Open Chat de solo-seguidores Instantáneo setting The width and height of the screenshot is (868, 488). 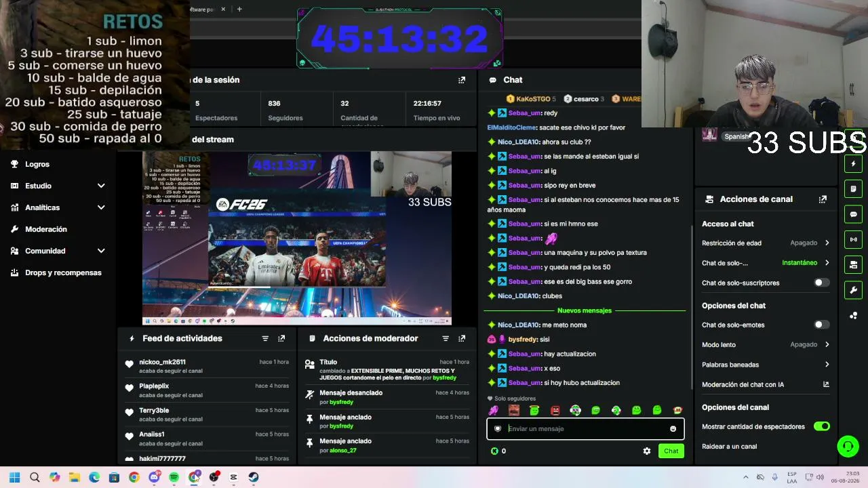click(x=766, y=263)
